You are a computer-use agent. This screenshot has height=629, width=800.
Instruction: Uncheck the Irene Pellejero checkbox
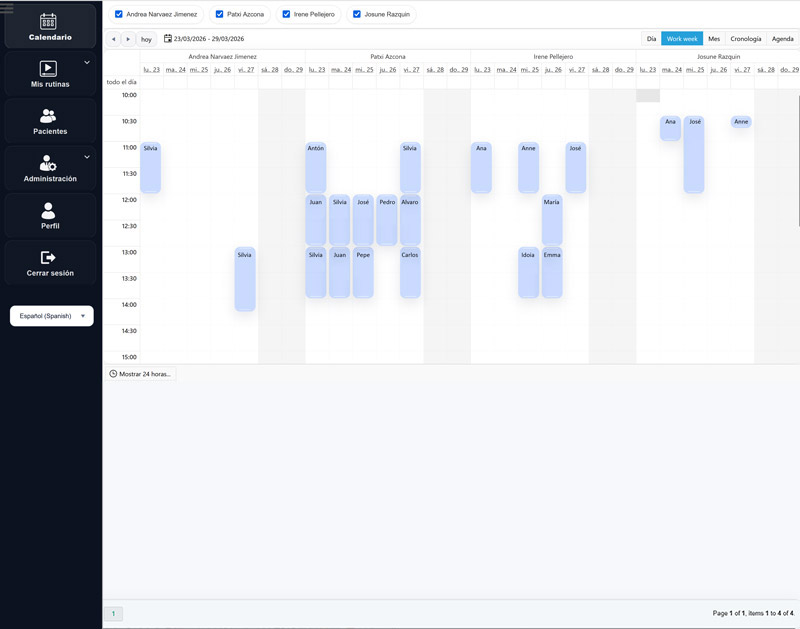287,15
